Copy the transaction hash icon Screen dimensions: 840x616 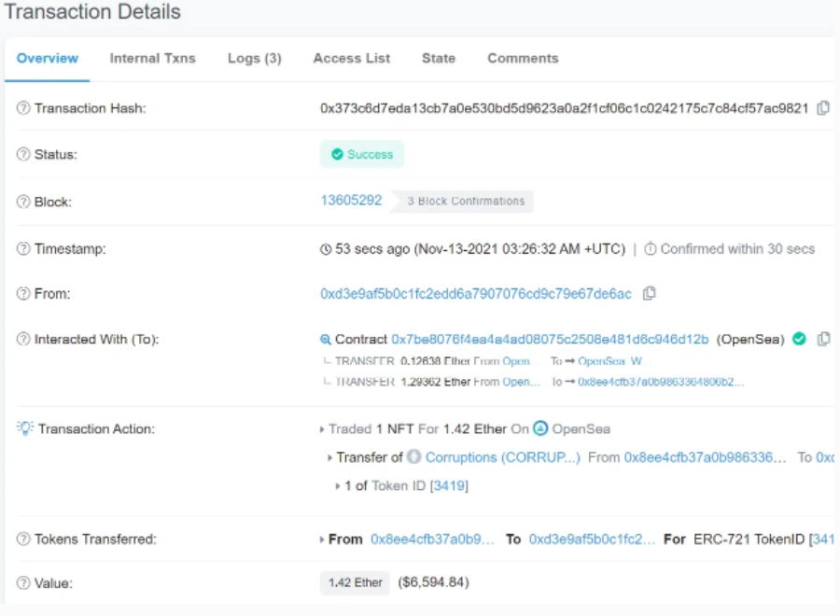point(823,108)
